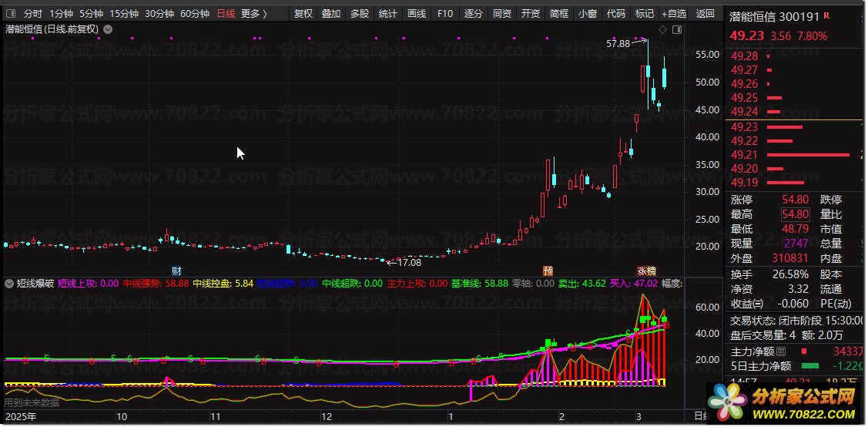Expand the 短线爆破 indicator dropdown arrow
Viewport: 868px width, 427px height.
click(x=9, y=284)
